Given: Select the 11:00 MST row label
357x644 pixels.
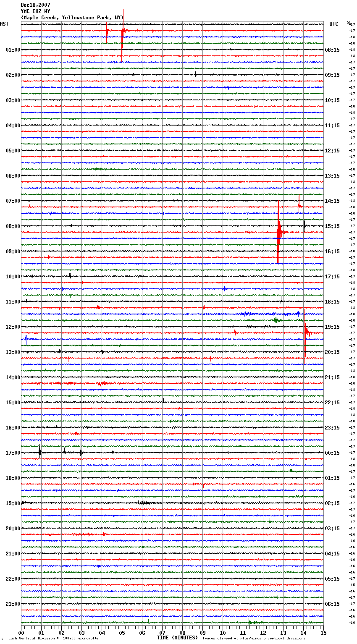Looking at the screenshot, I should click(x=13, y=302).
